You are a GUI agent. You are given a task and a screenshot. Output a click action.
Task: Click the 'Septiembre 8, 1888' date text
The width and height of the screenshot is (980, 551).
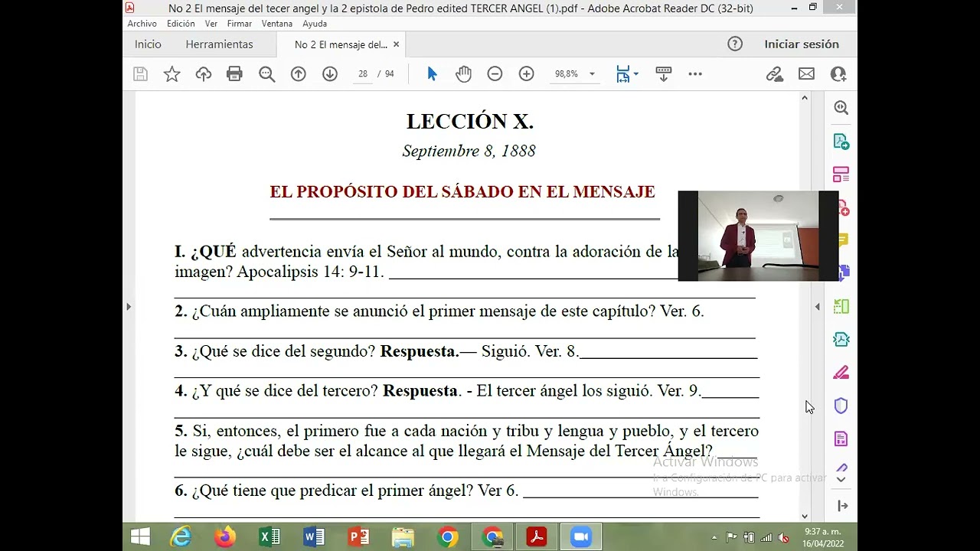[x=469, y=151]
